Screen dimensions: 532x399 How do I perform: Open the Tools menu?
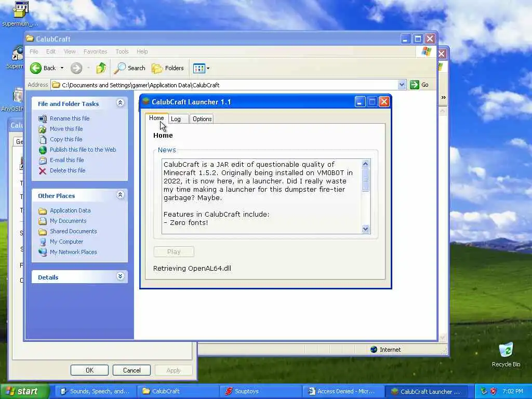click(122, 51)
